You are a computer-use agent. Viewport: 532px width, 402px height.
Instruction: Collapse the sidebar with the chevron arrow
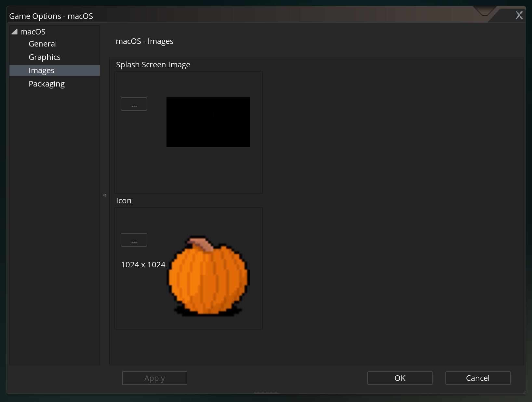click(104, 195)
